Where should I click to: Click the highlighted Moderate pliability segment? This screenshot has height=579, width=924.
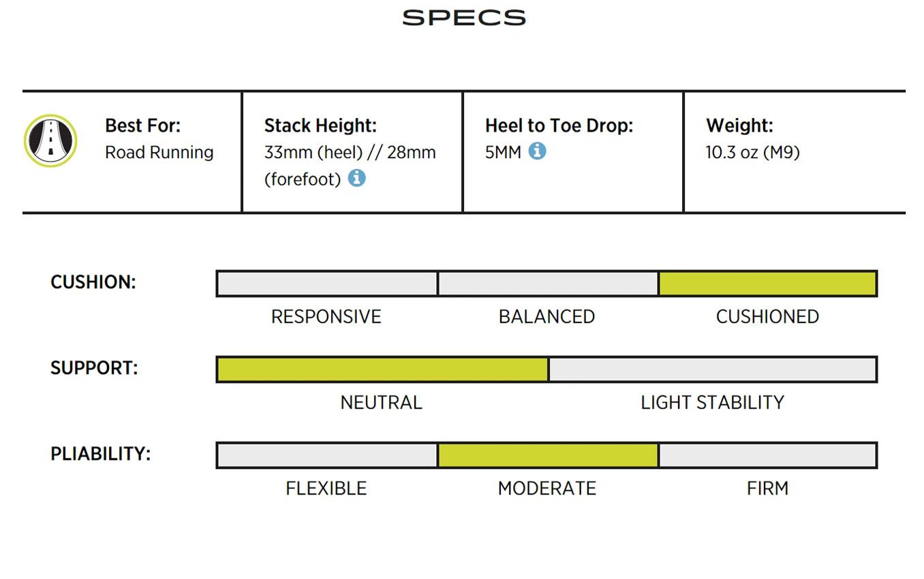click(x=548, y=456)
